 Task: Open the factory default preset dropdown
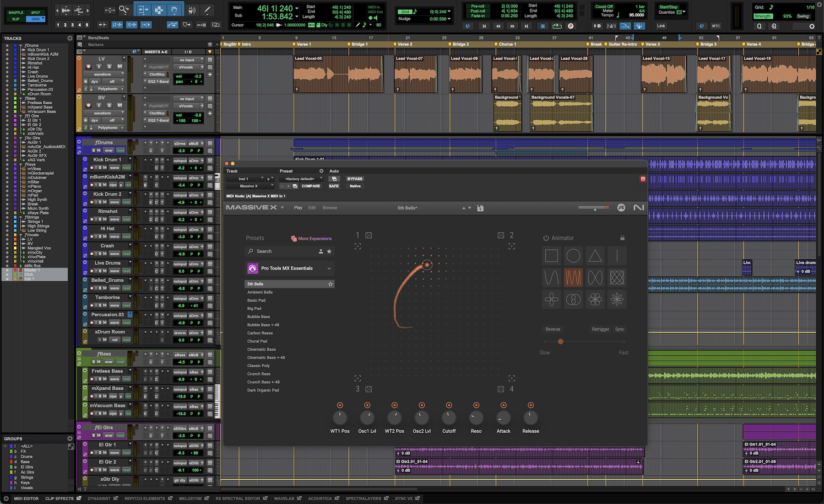301,179
